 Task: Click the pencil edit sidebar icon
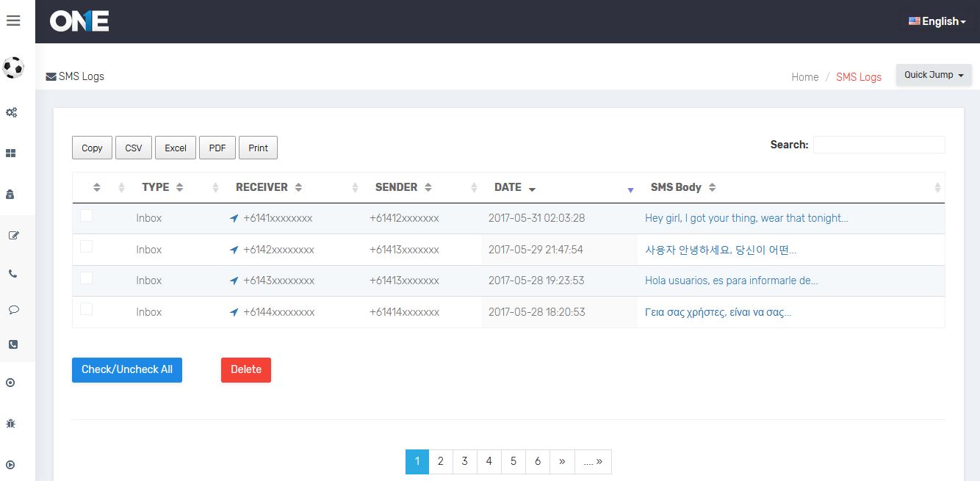tap(13, 236)
